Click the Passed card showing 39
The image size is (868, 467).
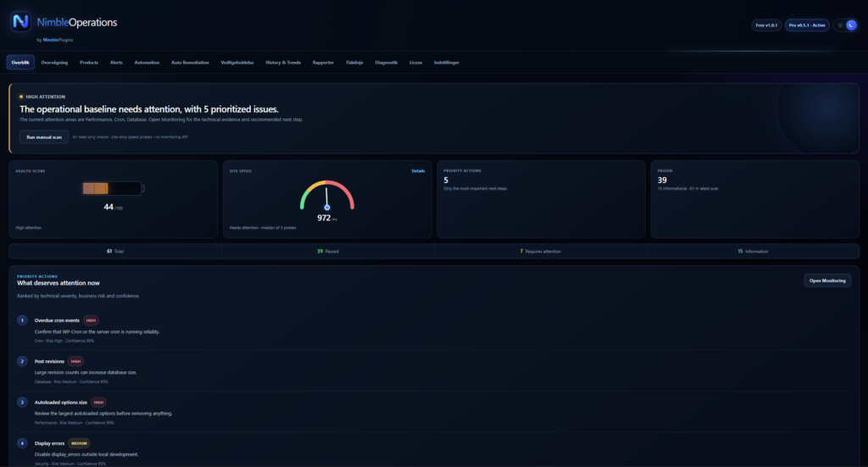754,199
